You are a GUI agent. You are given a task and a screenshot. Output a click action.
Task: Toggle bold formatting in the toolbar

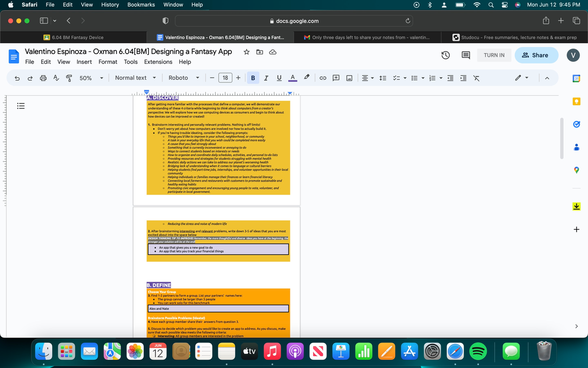tap(253, 78)
